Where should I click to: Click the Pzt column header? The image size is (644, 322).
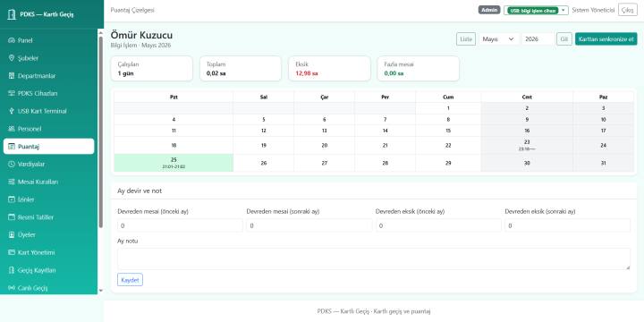point(174,97)
